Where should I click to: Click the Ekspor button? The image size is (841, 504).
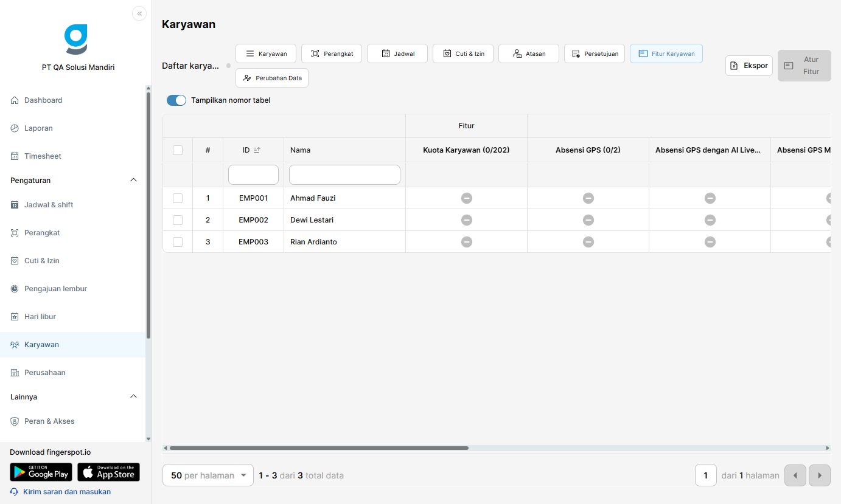tap(749, 66)
